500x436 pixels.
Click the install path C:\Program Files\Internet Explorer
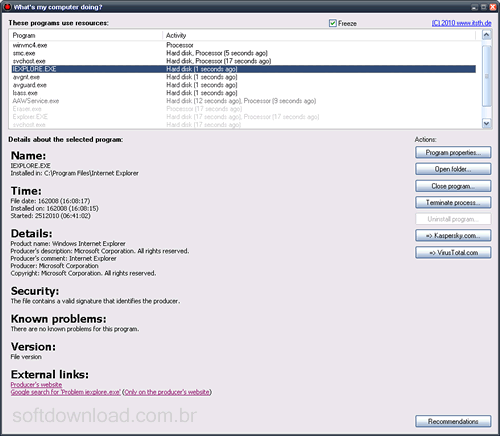(x=91, y=173)
